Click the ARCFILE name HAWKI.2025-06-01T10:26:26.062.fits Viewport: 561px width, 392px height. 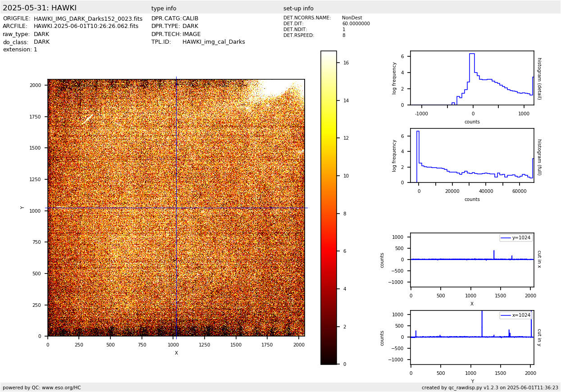(x=86, y=27)
